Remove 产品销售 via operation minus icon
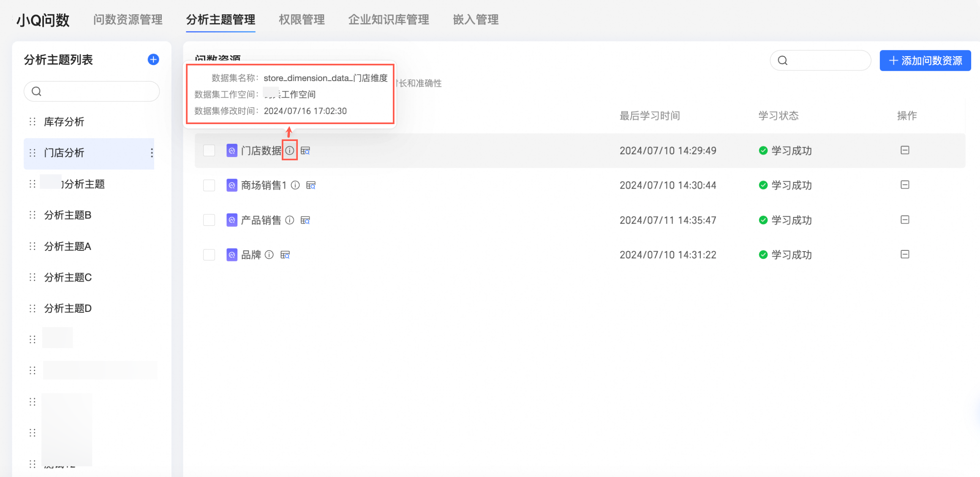Screen dimensions: 980x477 click(905, 220)
